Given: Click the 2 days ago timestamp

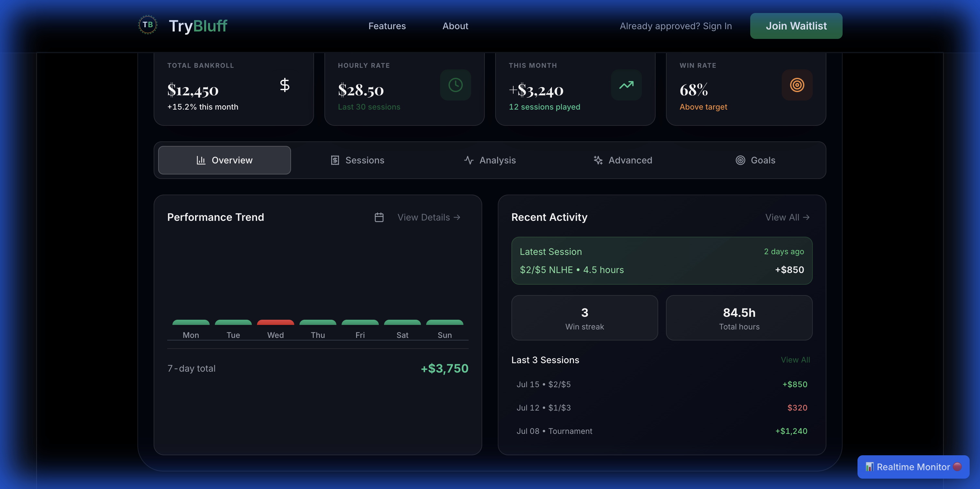Looking at the screenshot, I should pyautogui.click(x=784, y=252).
